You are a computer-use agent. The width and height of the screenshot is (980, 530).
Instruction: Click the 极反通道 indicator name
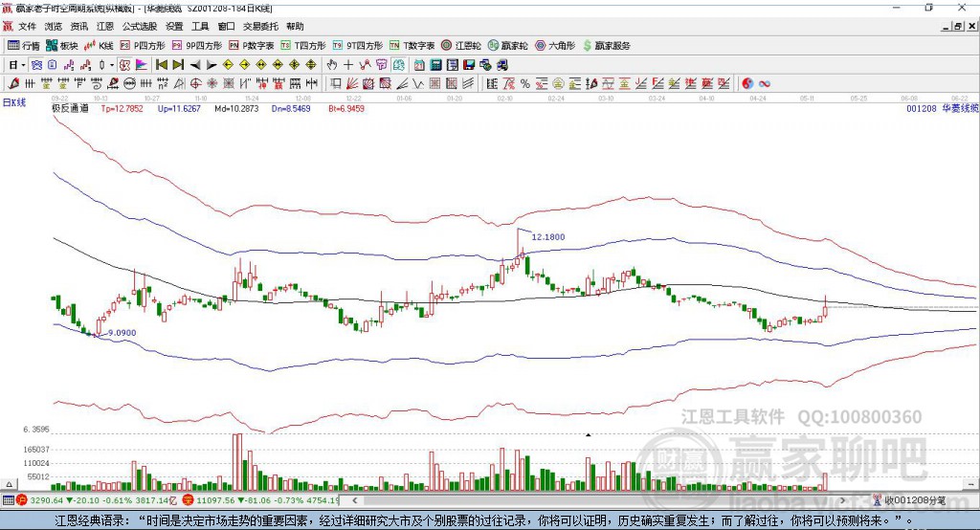click(x=70, y=108)
